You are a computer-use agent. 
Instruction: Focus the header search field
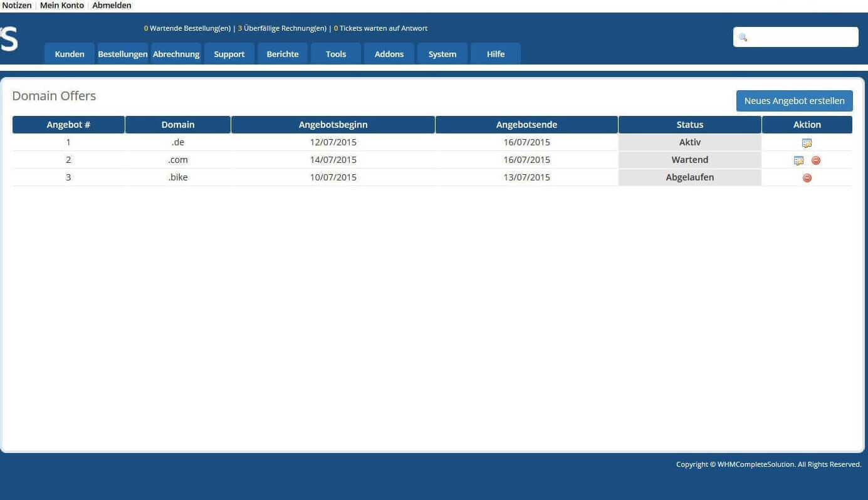click(x=802, y=38)
